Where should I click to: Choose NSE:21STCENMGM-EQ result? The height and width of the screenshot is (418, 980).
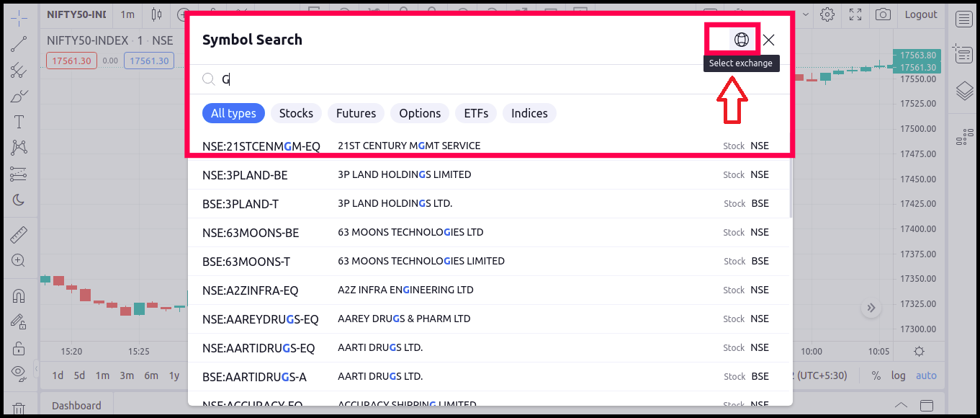[488, 146]
